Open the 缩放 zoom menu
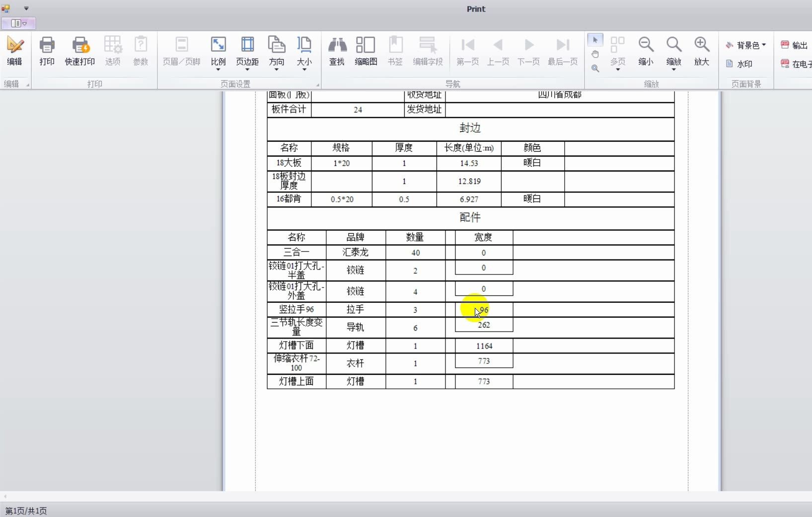This screenshot has width=812, height=517. (x=673, y=53)
